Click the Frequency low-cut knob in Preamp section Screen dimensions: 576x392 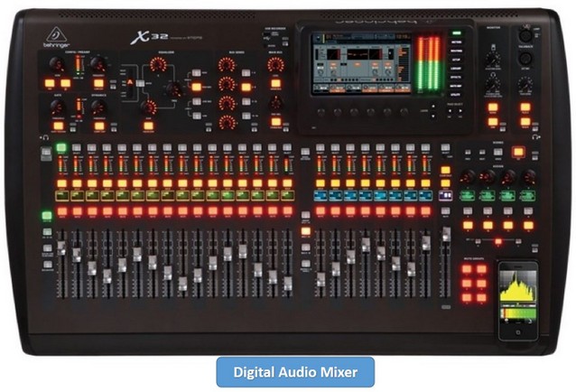tap(98, 64)
